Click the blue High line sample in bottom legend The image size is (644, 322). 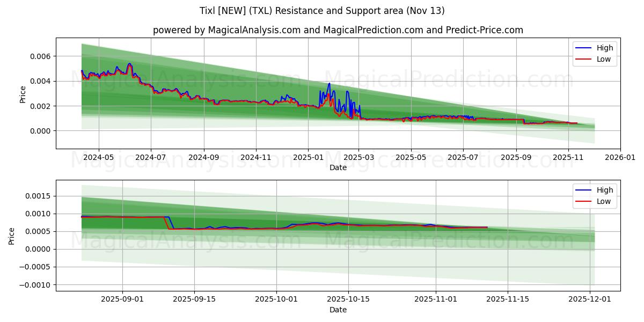[583, 189]
